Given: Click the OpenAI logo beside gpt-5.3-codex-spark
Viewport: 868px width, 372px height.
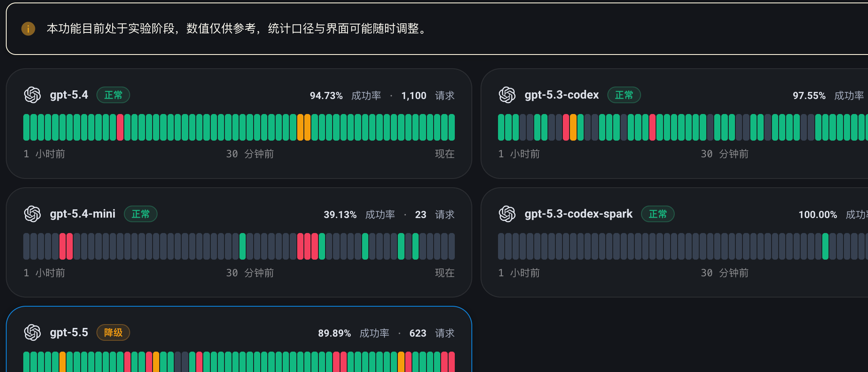Looking at the screenshot, I should 507,214.
